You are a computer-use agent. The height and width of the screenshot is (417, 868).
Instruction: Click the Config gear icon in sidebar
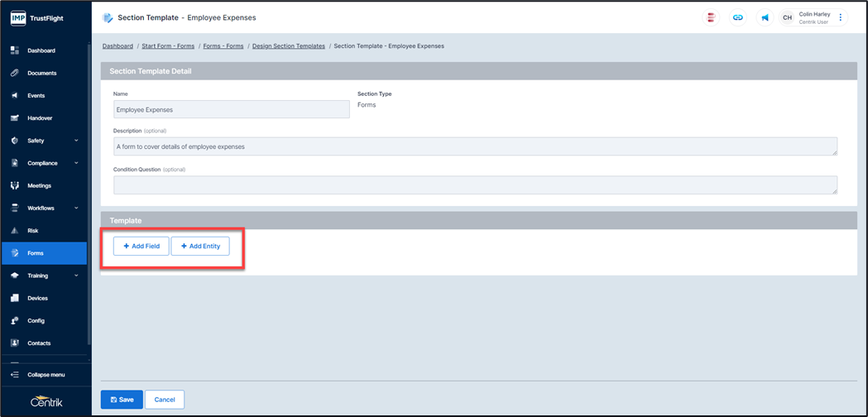(x=15, y=320)
